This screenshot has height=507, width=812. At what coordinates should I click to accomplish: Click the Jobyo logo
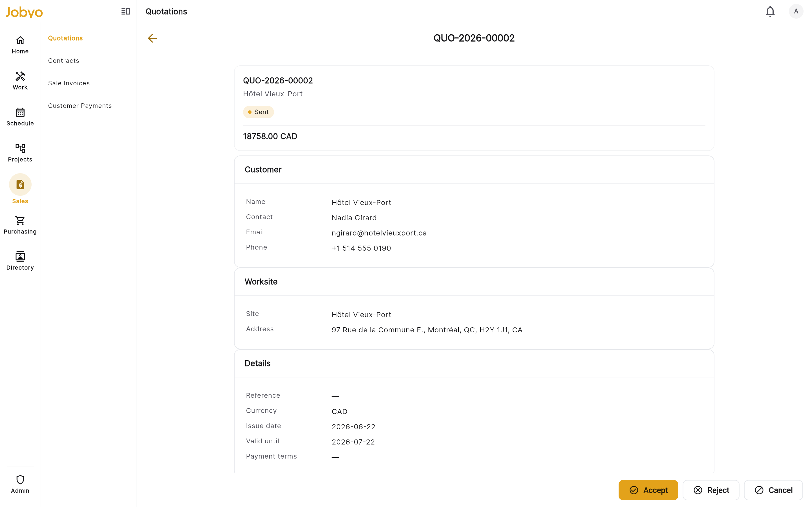pos(24,12)
